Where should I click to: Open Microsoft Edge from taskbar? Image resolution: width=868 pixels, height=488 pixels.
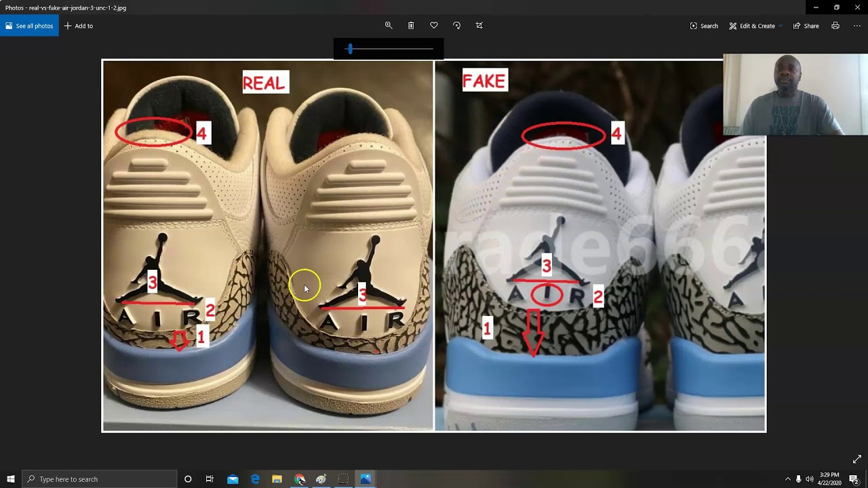click(x=255, y=479)
